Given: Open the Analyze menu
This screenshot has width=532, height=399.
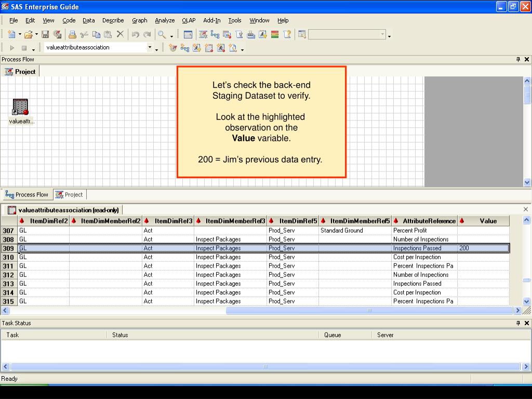Looking at the screenshot, I should tap(165, 20).
